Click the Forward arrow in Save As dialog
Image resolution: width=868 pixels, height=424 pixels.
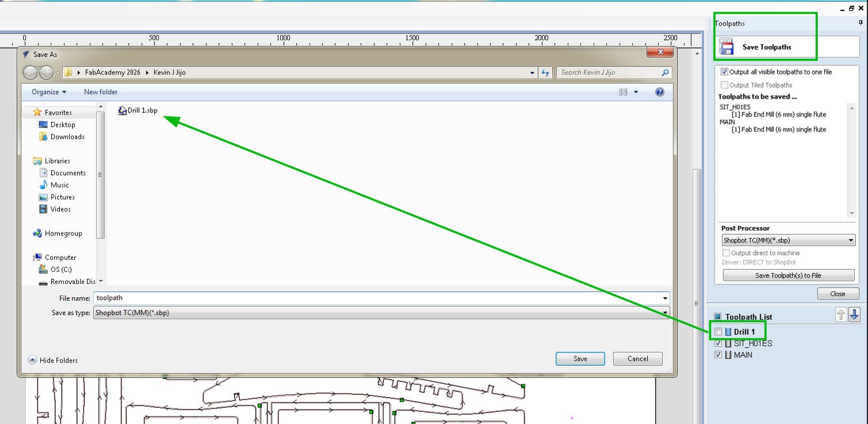[46, 73]
